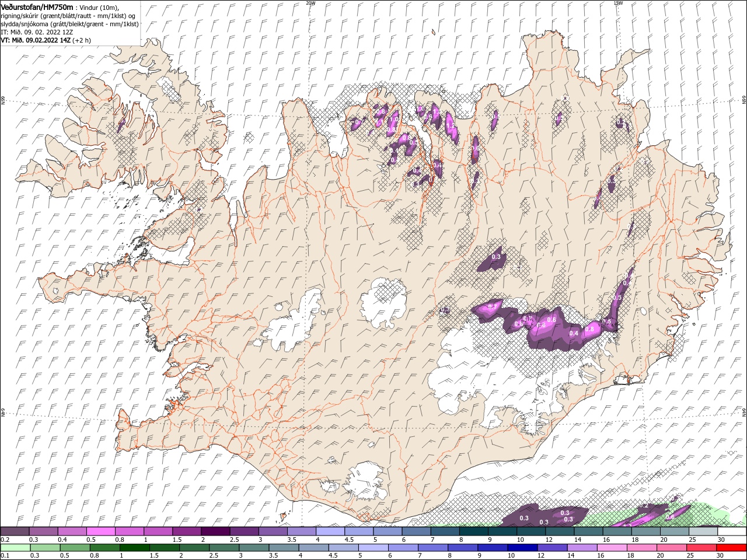This screenshot has width=747, height=560.
Task: Pick the pale gray 25 swatch in the upper legend row
Action: 704,531
